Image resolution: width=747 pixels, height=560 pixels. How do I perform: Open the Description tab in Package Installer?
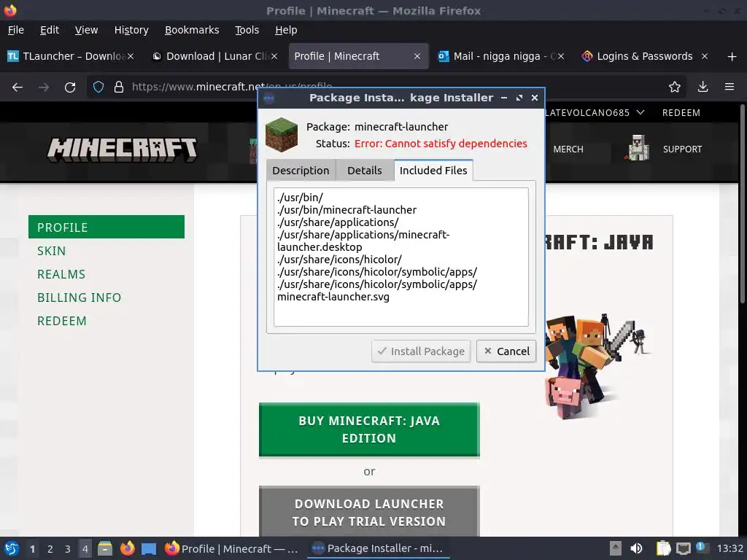(x=301, y=171)
